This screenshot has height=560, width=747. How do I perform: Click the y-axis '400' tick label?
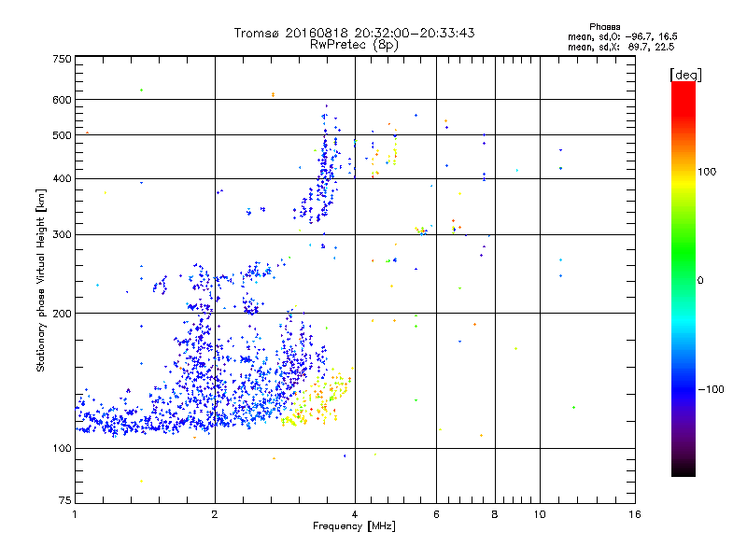(x=62, y=178)
